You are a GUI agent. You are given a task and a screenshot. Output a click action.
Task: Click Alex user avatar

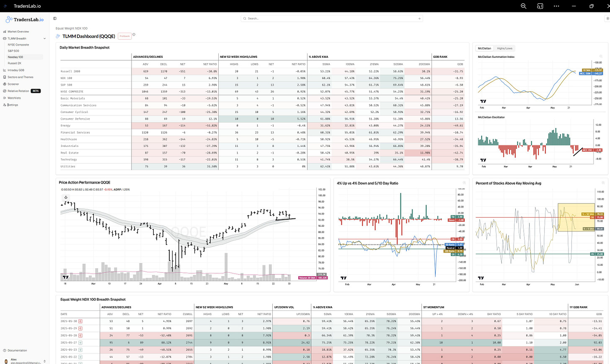click(6, 361)
